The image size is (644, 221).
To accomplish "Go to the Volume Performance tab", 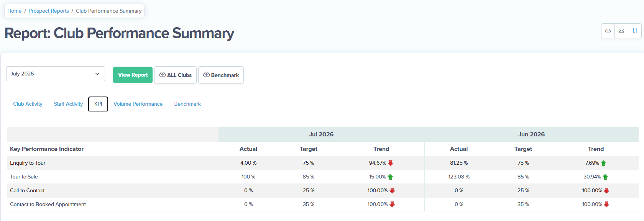I will click(x=138, y=104).
